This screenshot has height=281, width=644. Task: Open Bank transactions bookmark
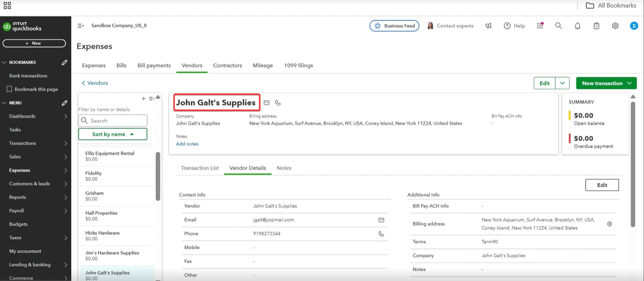click(28, 76)
